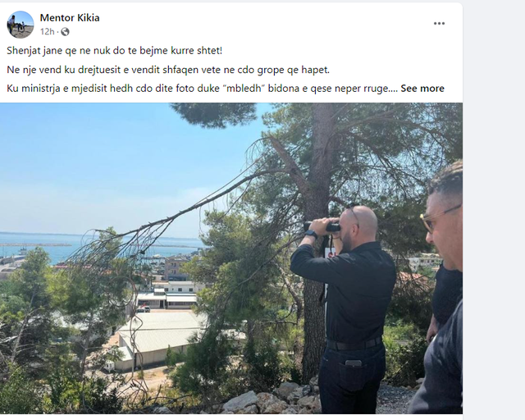Visit the Mentor Kikia profile name link
525x420 pixels.
[70, 18]
